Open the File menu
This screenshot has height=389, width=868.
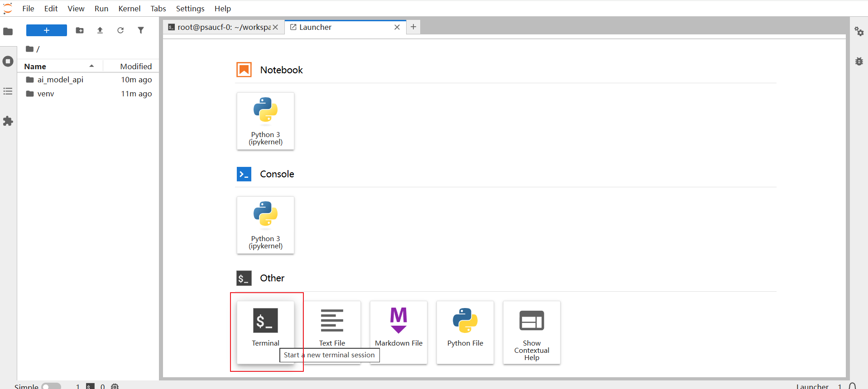tap(28, 9)
